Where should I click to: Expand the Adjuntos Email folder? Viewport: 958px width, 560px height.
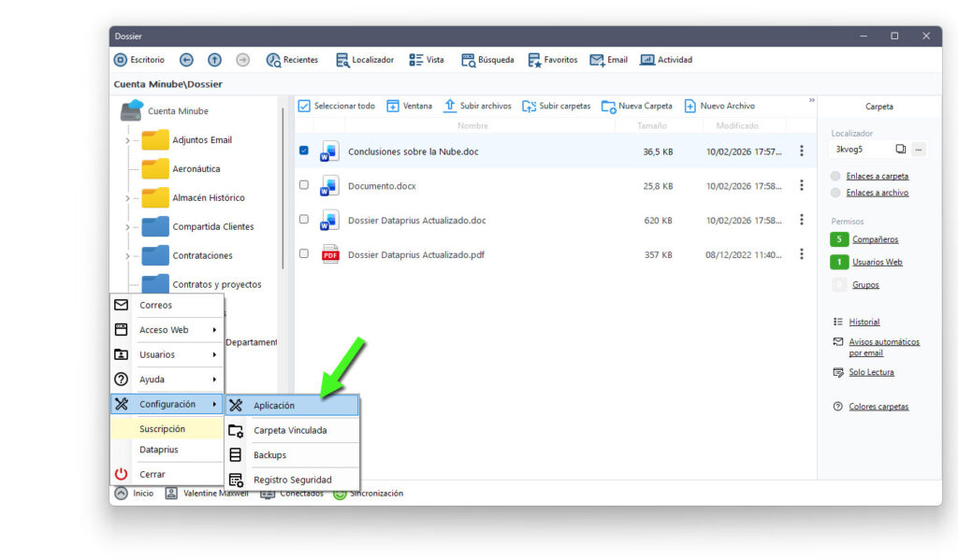(x=127, y=140)
